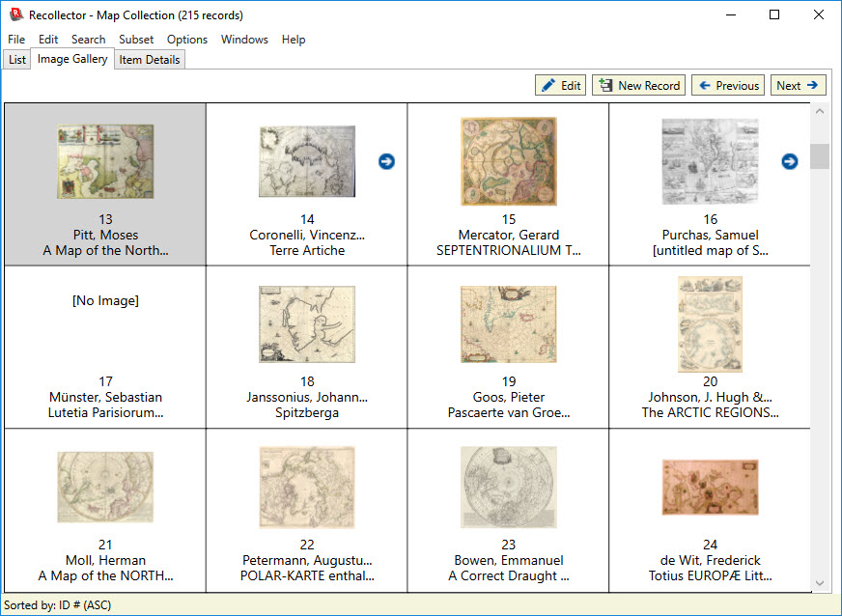Screen dimensions: 842x616
Task: Click the gallery scrollbar up arrow
Action: (820, 111)
